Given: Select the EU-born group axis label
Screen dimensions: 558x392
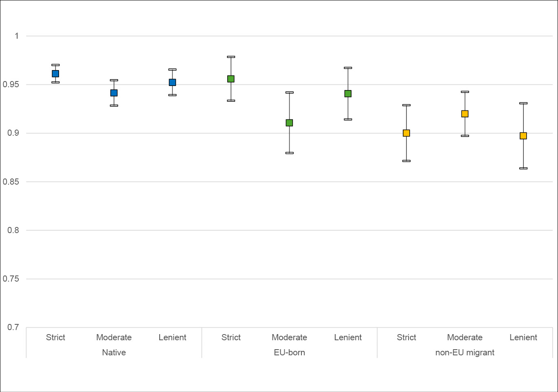Looking at the screenshot, I should click(x=290, y=352).
